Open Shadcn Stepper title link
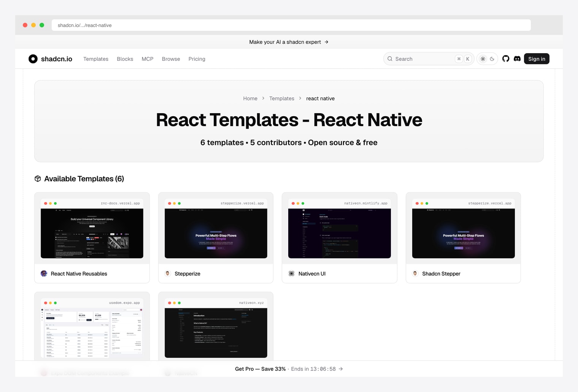Screen dimensions: 578x392 [441, 273]
